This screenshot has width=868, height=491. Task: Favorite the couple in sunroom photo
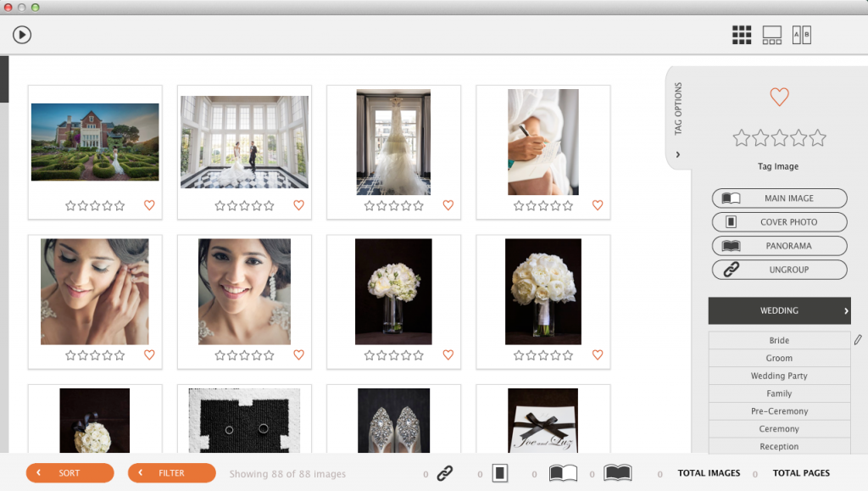299,205
